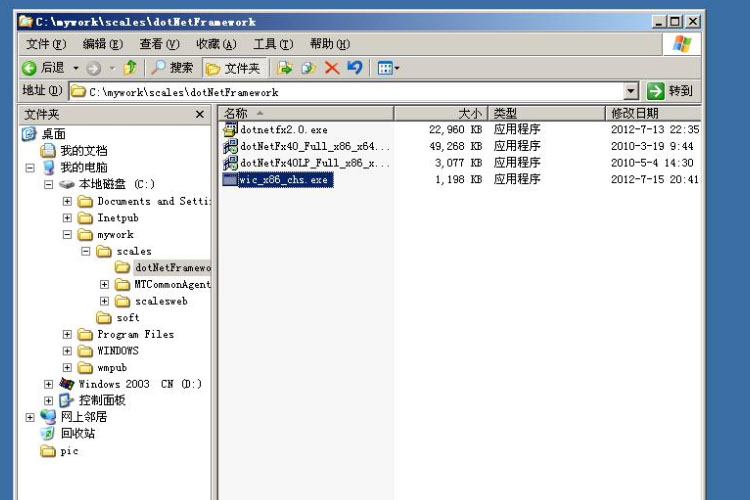Sort by the 类型 column header
This screenshot has height=500, width=750.
pyautogui.click(x=546, y=113)
